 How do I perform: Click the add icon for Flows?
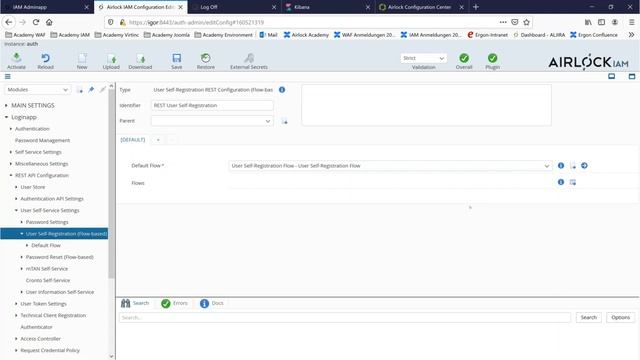click(x=573, y=182)
